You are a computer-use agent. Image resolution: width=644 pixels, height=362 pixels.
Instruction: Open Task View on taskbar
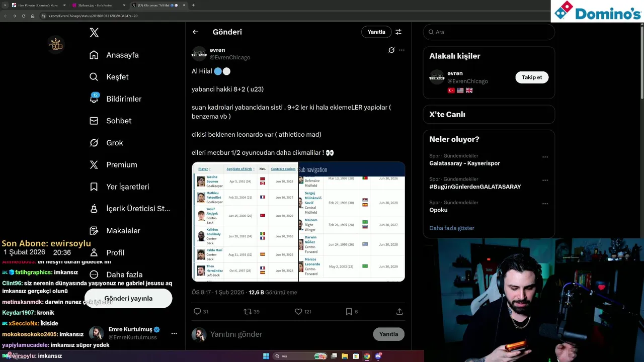pyautogui.click(x=334, y=356)
